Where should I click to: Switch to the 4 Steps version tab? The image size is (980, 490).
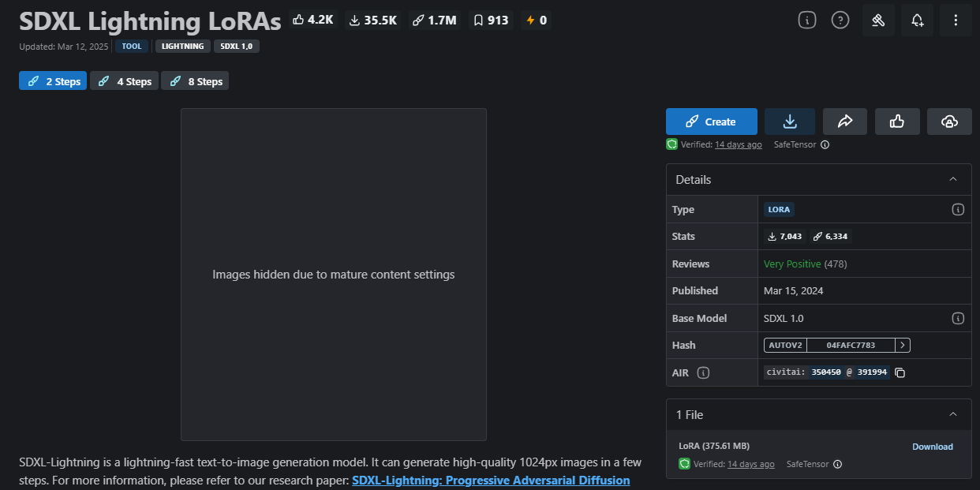[x=125, y=81]
